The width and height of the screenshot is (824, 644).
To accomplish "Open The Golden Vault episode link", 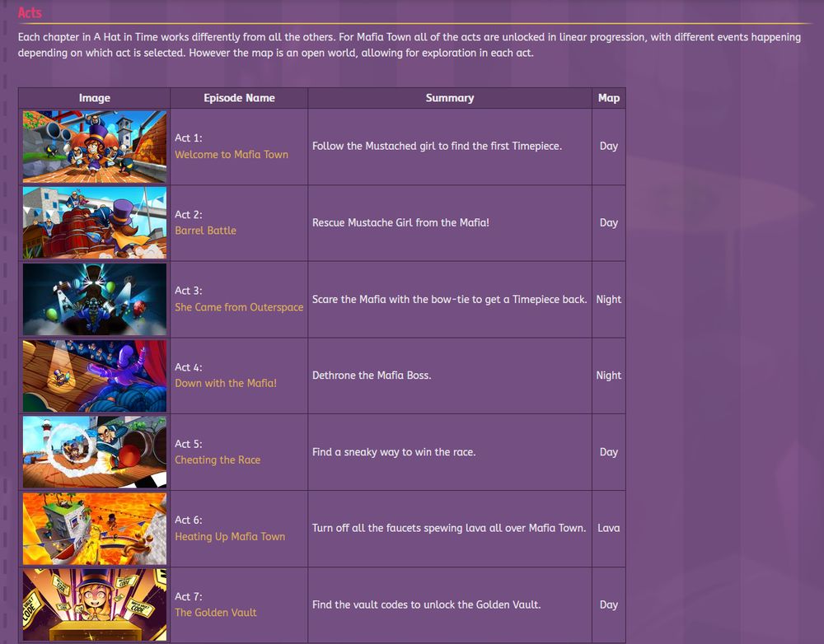I will pyautogui.click(x=215, y=613).
